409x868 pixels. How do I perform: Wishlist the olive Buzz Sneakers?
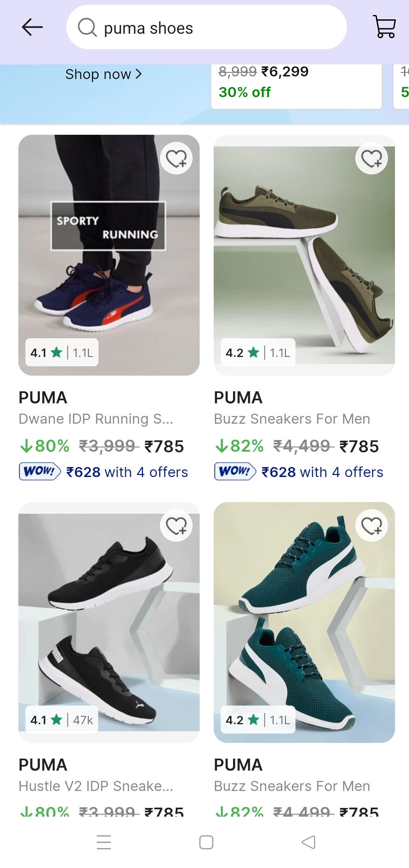[x=371, y=158]
